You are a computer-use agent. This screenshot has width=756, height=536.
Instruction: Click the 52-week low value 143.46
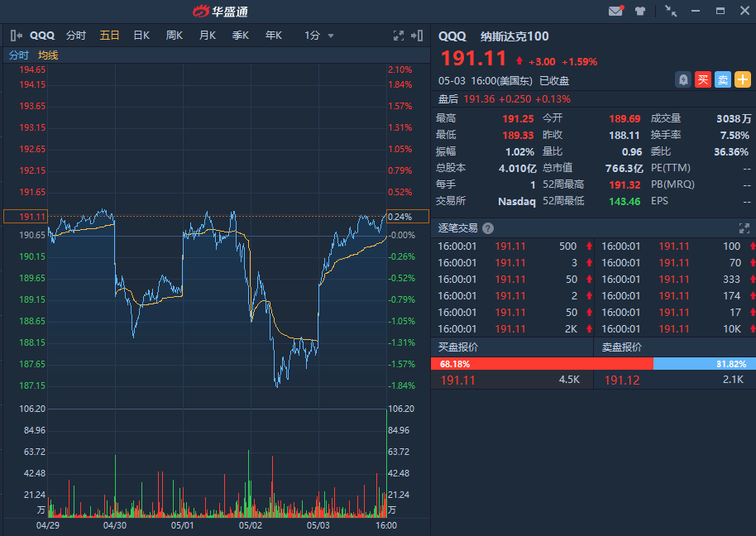(x=624, y=201)
